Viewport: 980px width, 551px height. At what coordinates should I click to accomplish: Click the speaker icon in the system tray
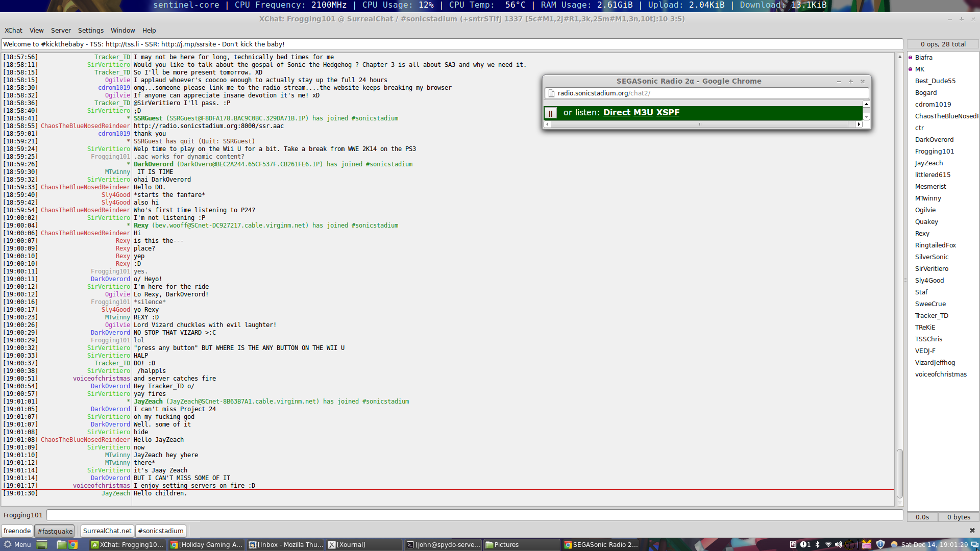839,544
